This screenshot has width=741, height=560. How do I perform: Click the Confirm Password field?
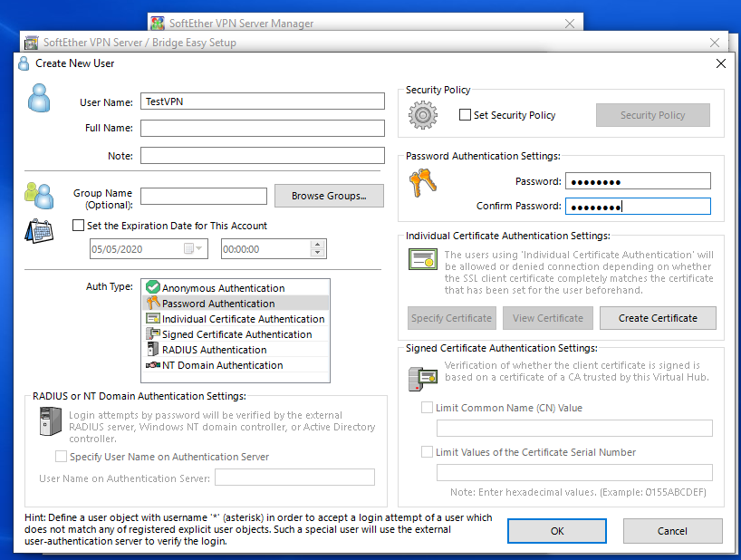click(638, 206)
